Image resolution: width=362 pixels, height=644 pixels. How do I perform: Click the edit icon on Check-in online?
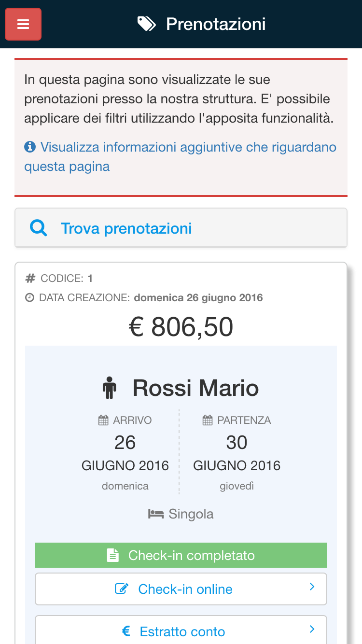[x=121, y=589]
